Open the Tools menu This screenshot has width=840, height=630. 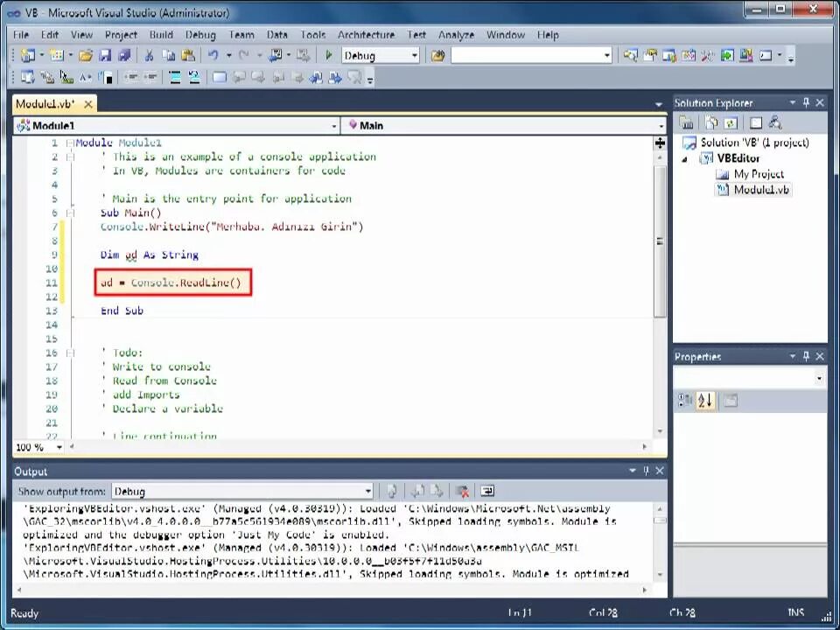click(313, 35)
